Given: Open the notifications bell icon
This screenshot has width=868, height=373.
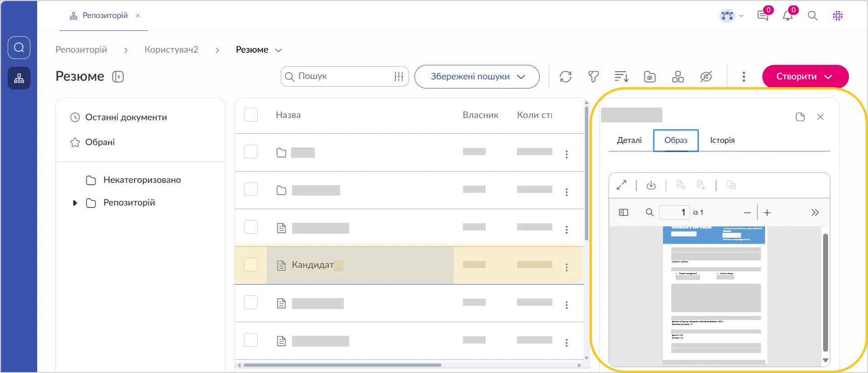Looking at the screenshot, I should click(788, 16).
